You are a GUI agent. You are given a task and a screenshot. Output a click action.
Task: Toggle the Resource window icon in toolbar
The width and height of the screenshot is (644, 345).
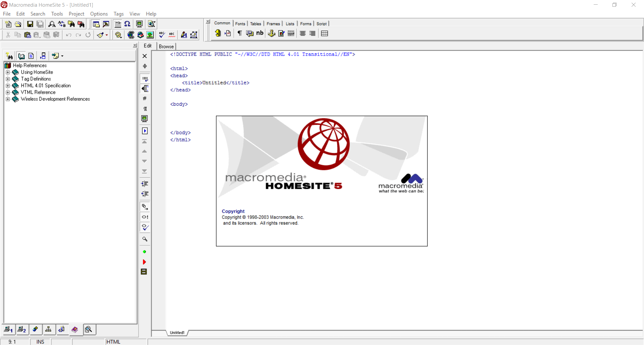point(96,24)
